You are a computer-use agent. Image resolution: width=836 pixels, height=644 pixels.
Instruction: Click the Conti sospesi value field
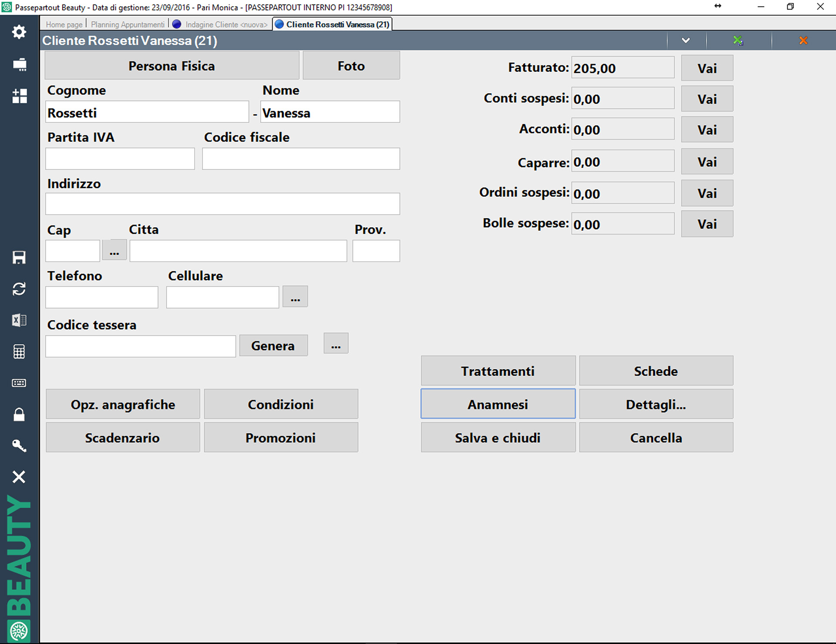tap(623, 98)
